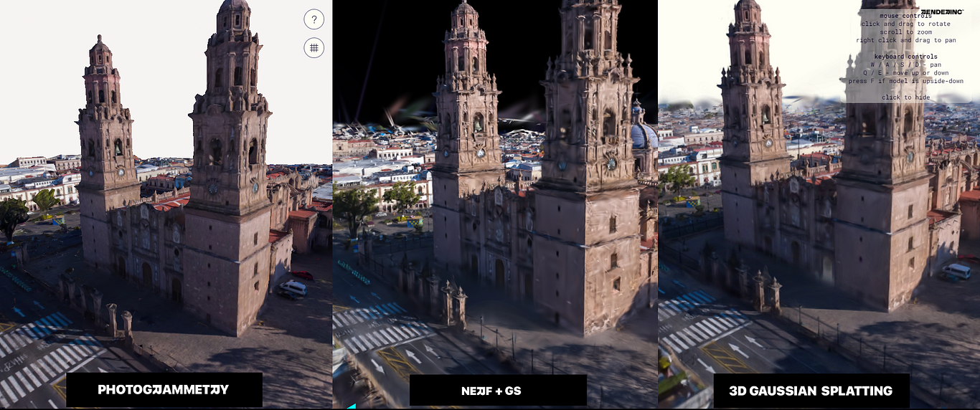This screenshot has width=980, height=410.
Task: Click the white van in Gaussian Splatting view
Action: tap(956, 271)
